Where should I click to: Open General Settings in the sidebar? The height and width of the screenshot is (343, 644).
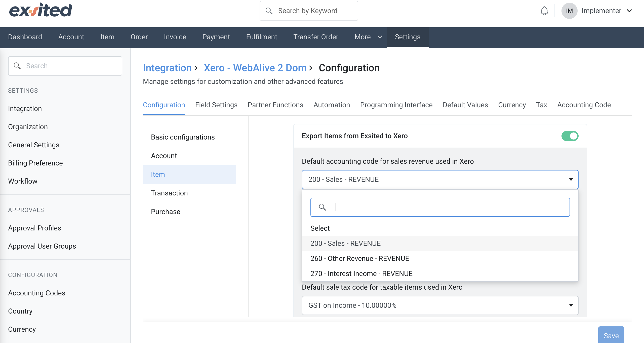click(x=34, y=145)
